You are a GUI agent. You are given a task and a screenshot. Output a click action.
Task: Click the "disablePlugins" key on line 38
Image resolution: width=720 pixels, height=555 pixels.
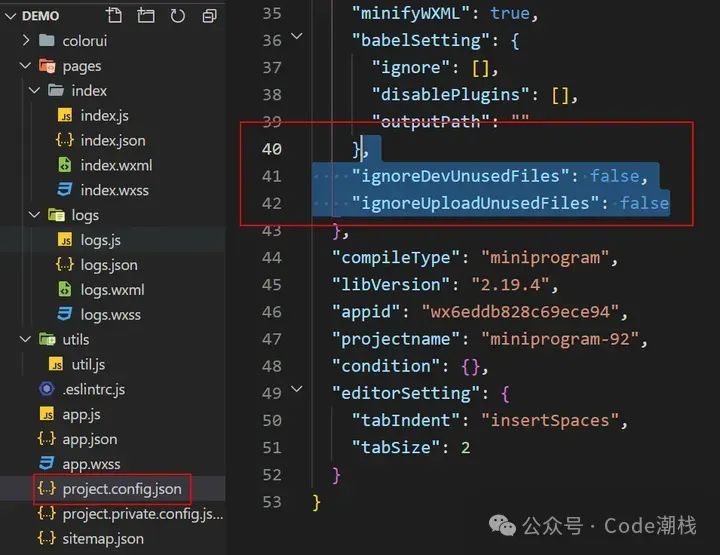[x=450, y=95]
